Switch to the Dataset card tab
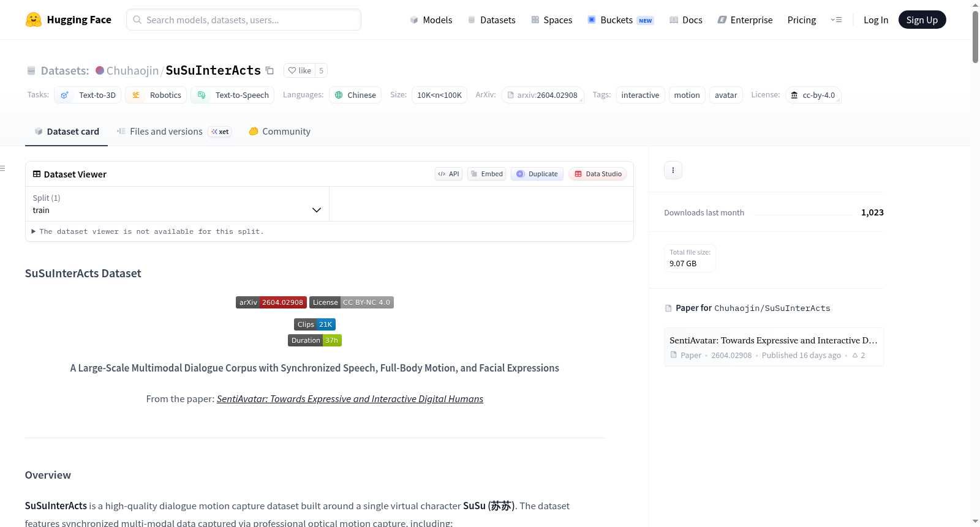Screen dimensions: 980x527 tap(67, 132)
